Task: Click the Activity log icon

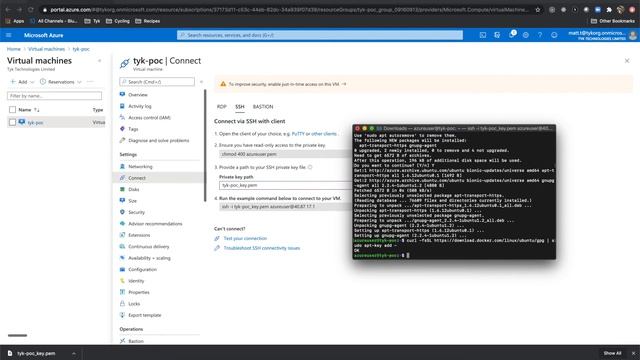Action: click(122, 106)
